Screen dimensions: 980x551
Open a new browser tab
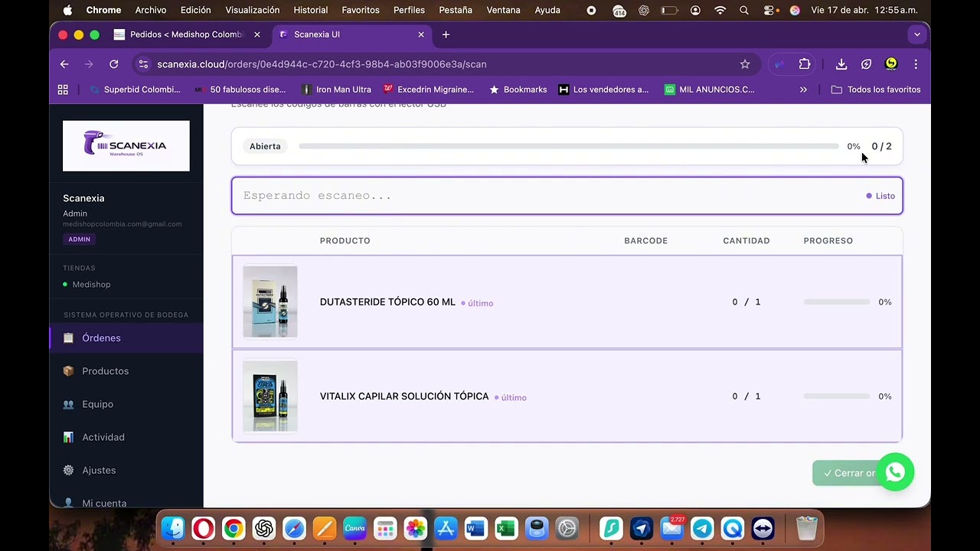pos(446,34)
